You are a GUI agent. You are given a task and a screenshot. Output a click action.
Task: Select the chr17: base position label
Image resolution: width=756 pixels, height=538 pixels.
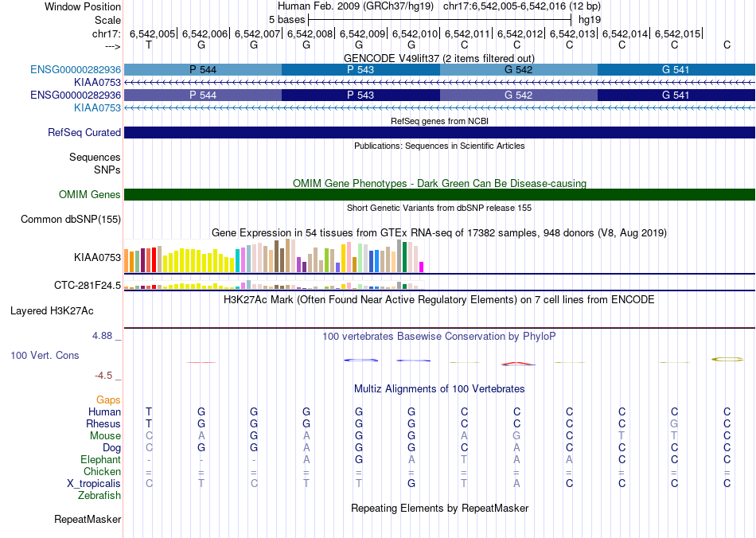point(106,33)
